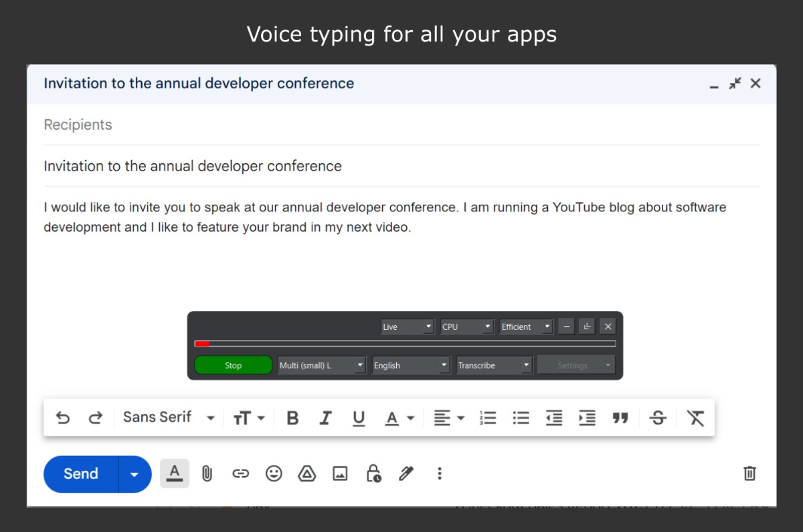Image resolution: width=803 pixels, height=532 pixels.
Task: Exit full-screen compose with the arrows icon
Action: point(735,84)
